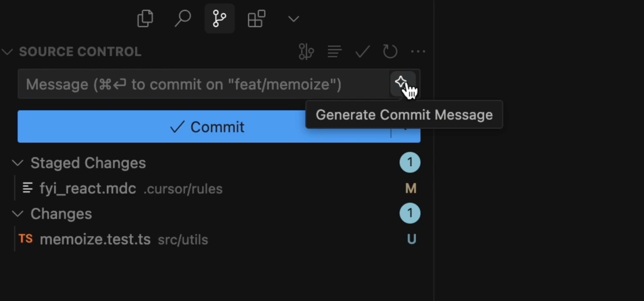The image size is (644, 301).
Task: Open the additional views chevron menu
Action: coord(293,19)
